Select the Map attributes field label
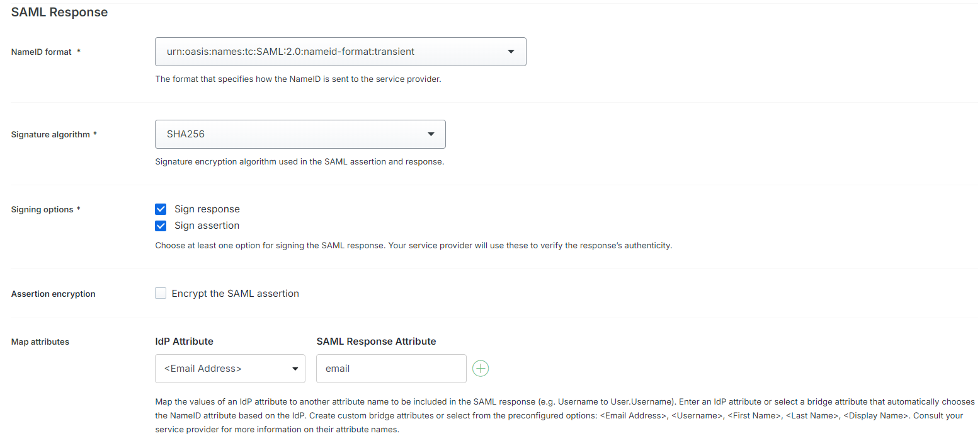 (x=40, y=342)
